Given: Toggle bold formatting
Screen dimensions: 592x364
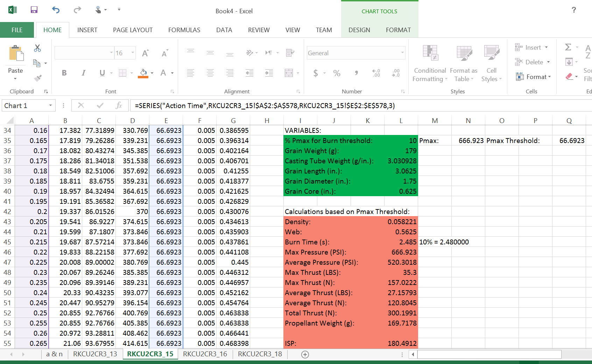Looking at the screenshot, I should tap(64, 73).
